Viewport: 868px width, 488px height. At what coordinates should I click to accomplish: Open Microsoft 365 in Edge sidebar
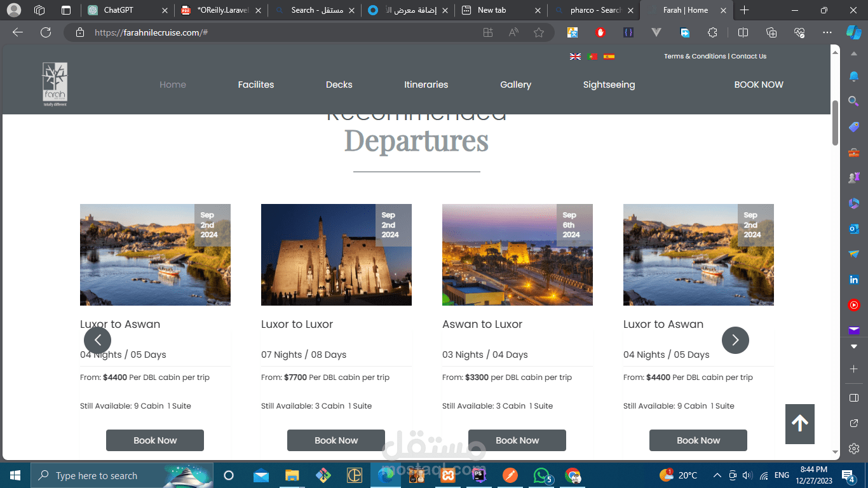pos(854,203)
